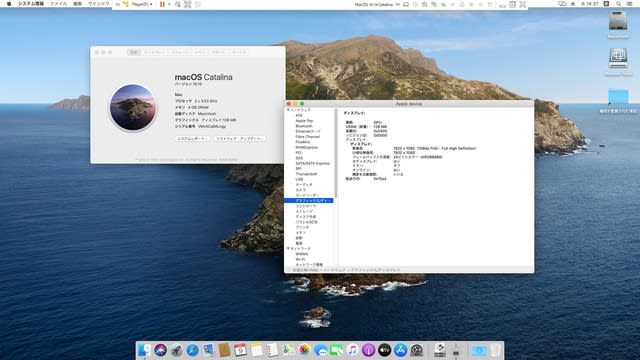
Task: Select USB in hardware list
Action: (299, 179)
